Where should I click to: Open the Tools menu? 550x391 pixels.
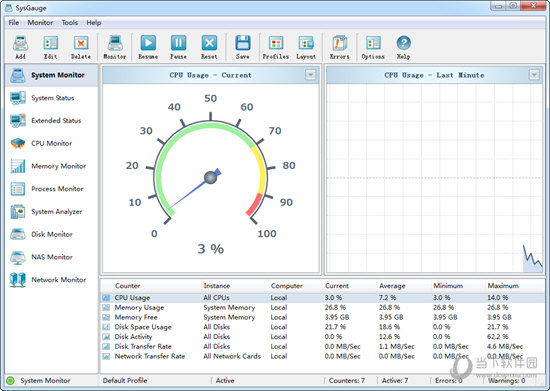[70, 23]
